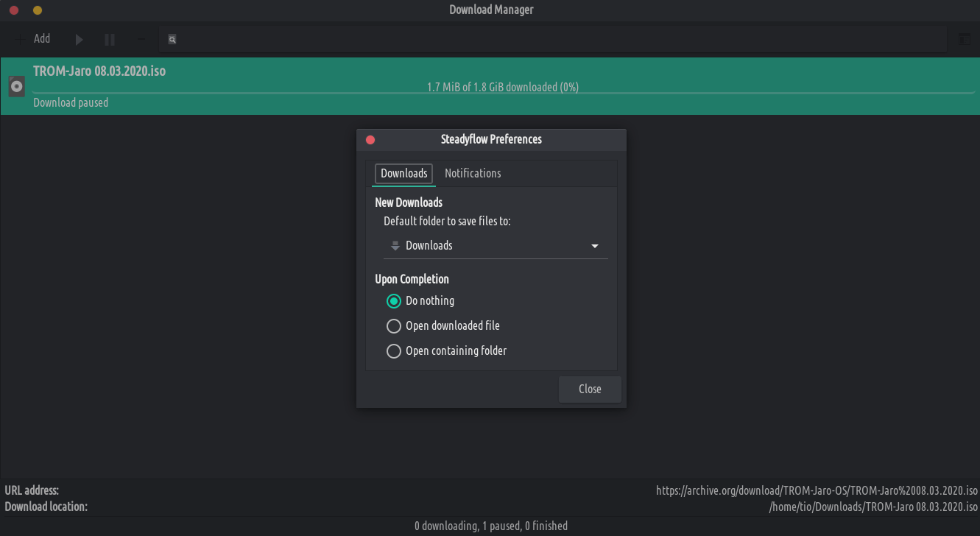This screenshot has height=536, width=980.
Task: Open the Downloads folder combo box
Action: (x=495, y=246)
